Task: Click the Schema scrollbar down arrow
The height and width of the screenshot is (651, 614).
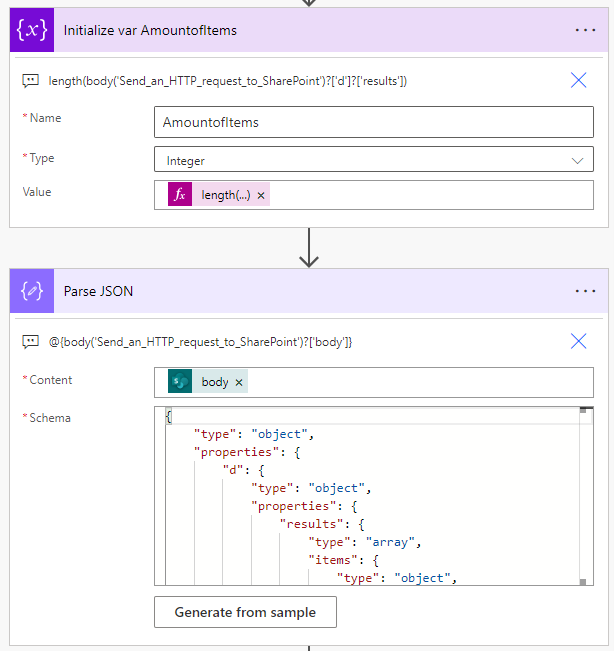Action: click(583, 582)
